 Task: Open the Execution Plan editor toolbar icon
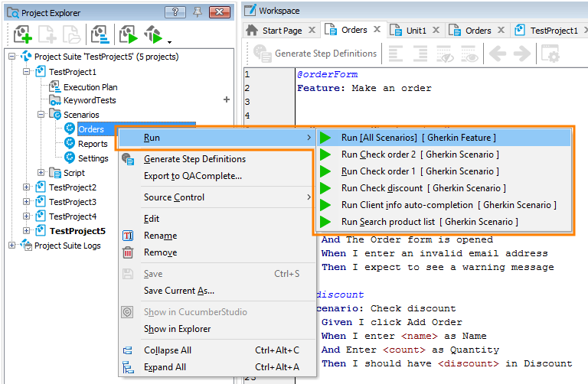tap(99, 34)
